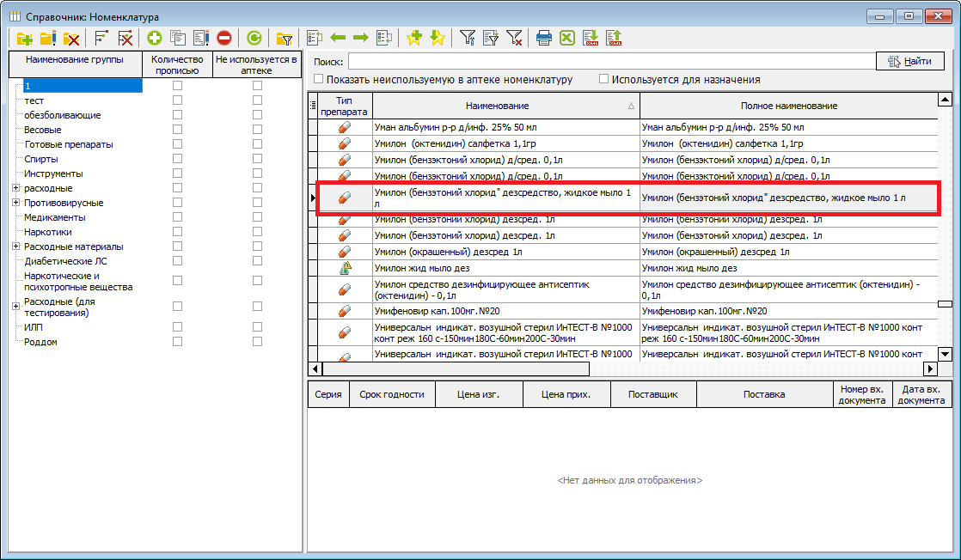961x560 pixels.
Task: Click the Полное наименование column header
Action: (789, 106)
